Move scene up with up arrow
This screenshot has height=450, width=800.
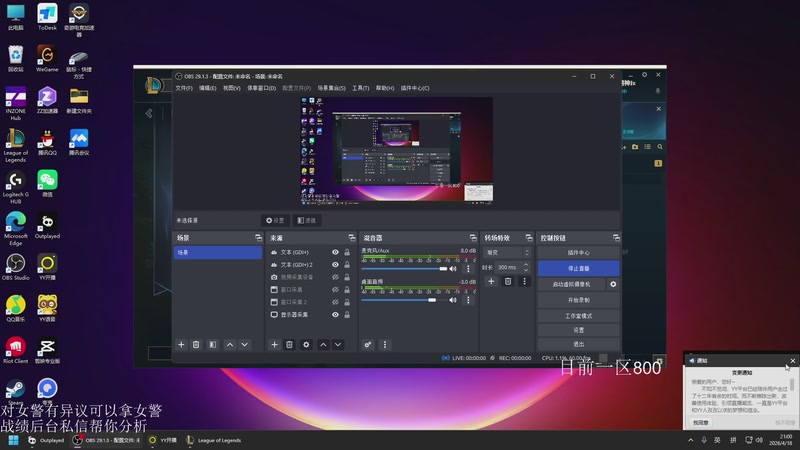230,345
